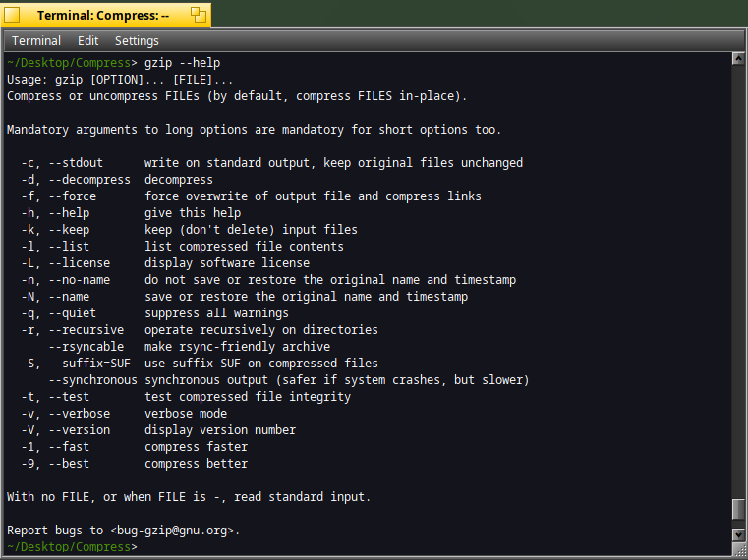
Task: Click the vertical scrollbar thumb
Action: click(x=738, y=509)
